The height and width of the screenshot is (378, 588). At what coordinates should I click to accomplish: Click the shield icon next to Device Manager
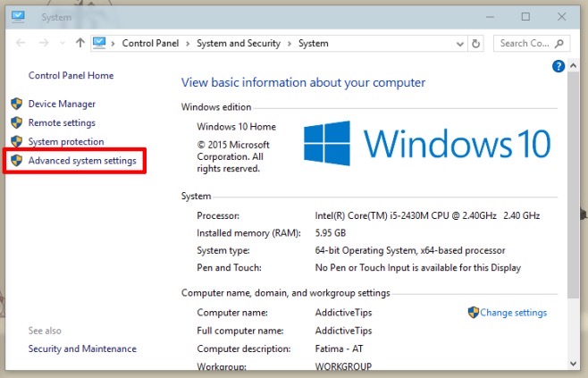pyautogui.click(x=16, y=104)
